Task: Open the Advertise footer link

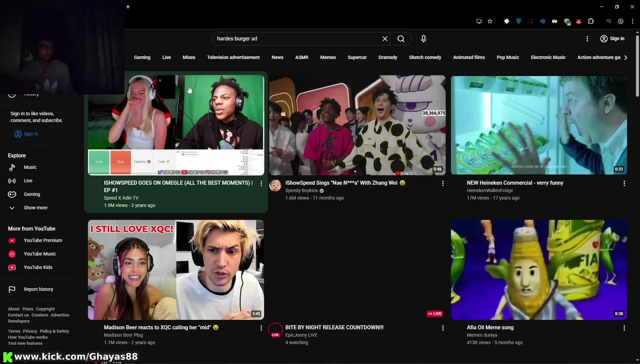Action: point(60,315)
